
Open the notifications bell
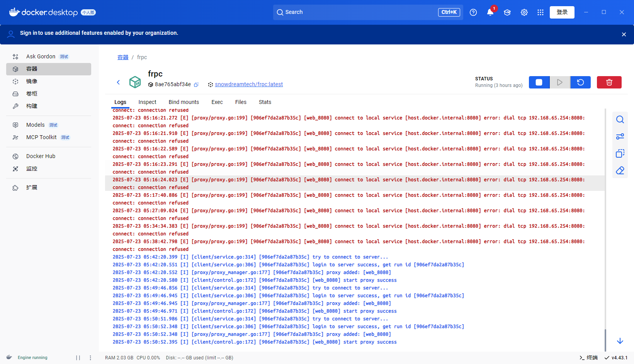click(490, 12)
